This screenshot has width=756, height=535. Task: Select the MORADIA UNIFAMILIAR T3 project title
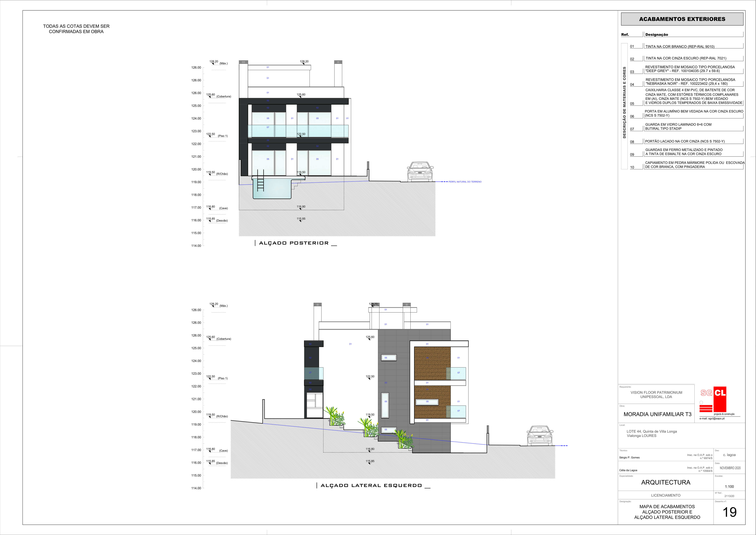pos(658,414)
